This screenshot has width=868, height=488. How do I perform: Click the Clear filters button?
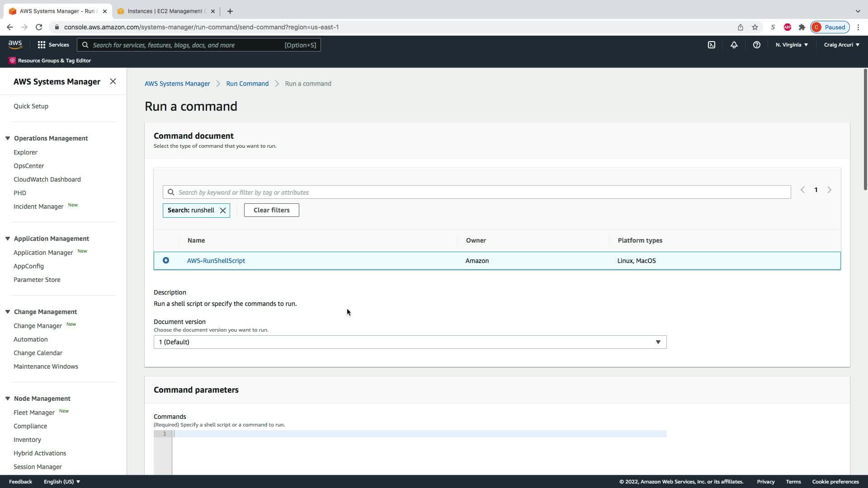tap(271, 210)
